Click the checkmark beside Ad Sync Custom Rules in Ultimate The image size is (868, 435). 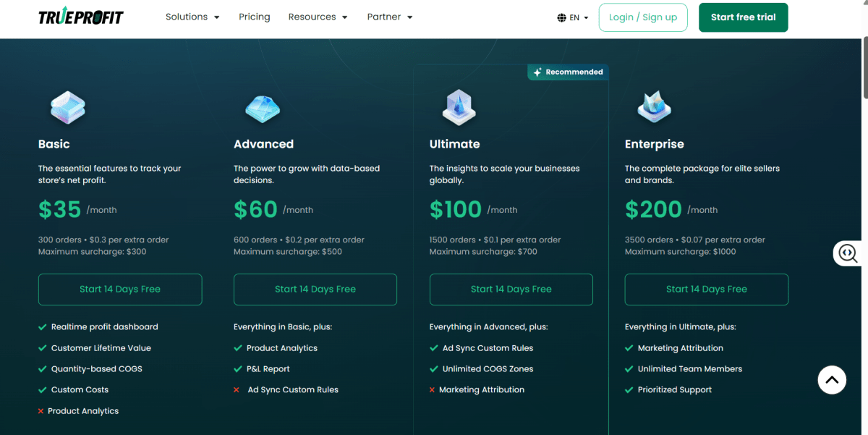point(434,348)
